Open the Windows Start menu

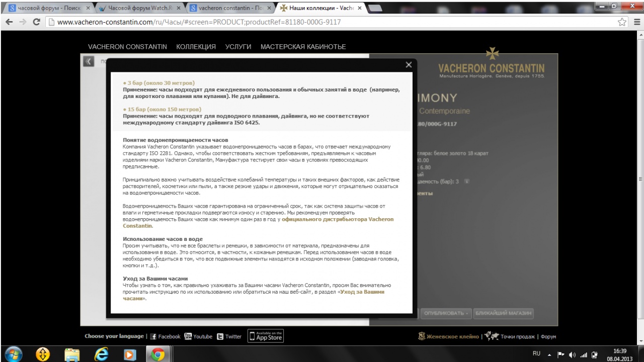pyautogui.click(x=14, y=354)
